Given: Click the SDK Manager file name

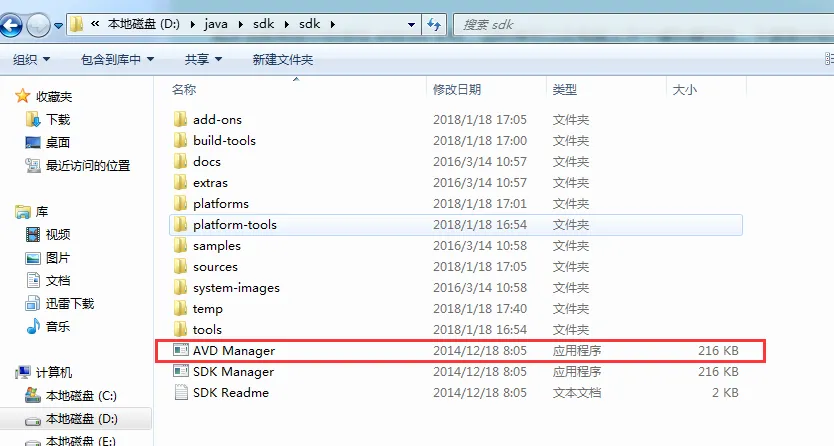Looking at the screenshot, I should coord(233,372).
